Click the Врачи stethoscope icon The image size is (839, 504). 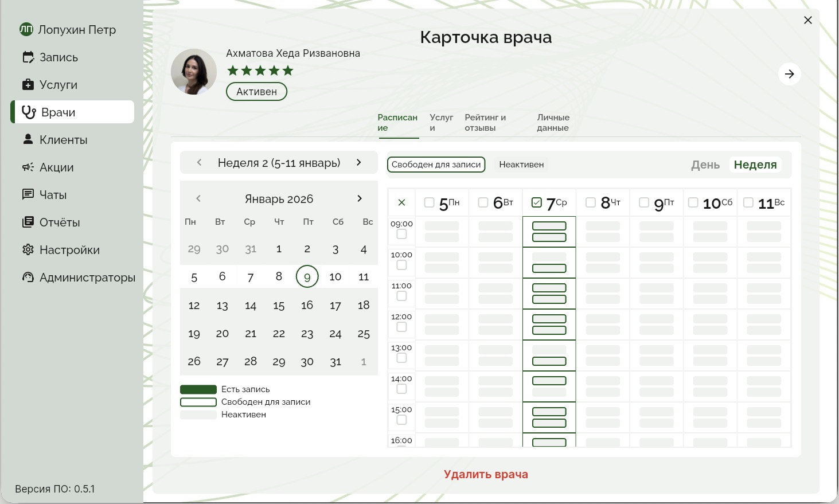click(x=29, y=112)
